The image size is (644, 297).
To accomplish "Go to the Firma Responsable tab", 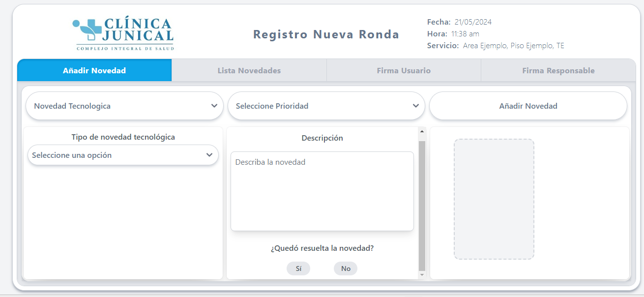I will 558,70.
